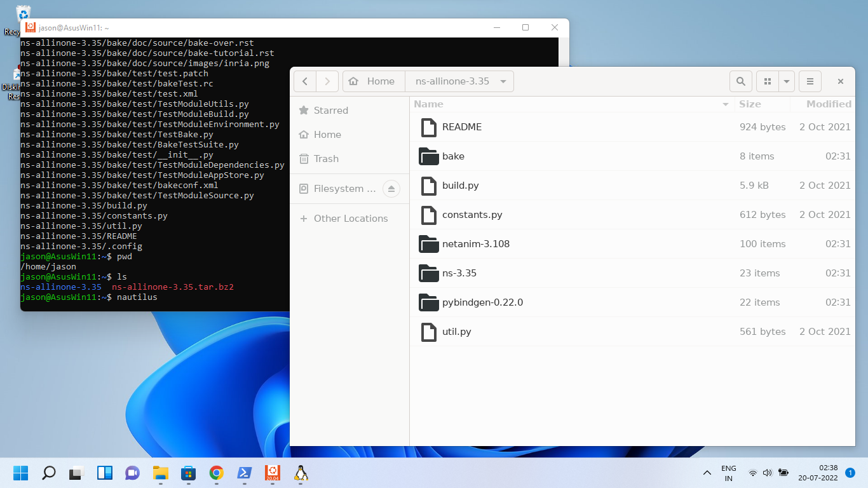Open File Explorer from taskbar
The image size is (868, 488).
coord(161,473)
